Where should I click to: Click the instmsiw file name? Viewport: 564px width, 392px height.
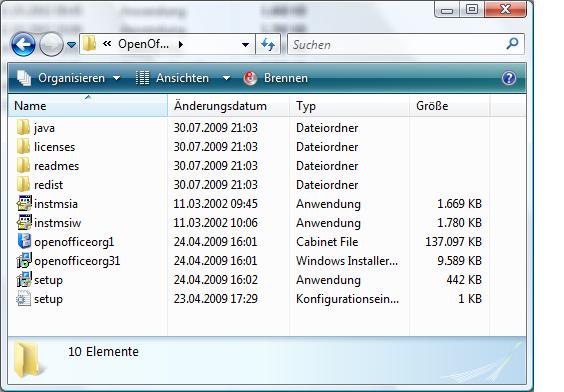(58, 223)
